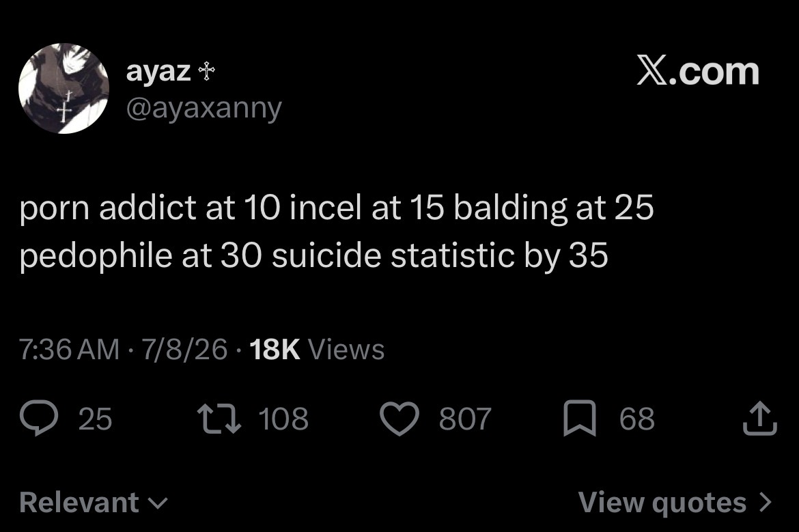Like the tweet with the heart icon

[399, 419]
